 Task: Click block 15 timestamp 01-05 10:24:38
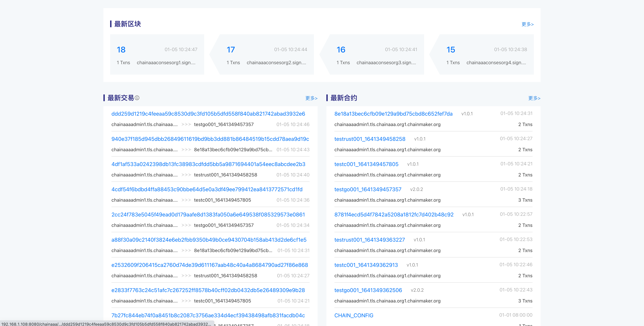point(511,50)
